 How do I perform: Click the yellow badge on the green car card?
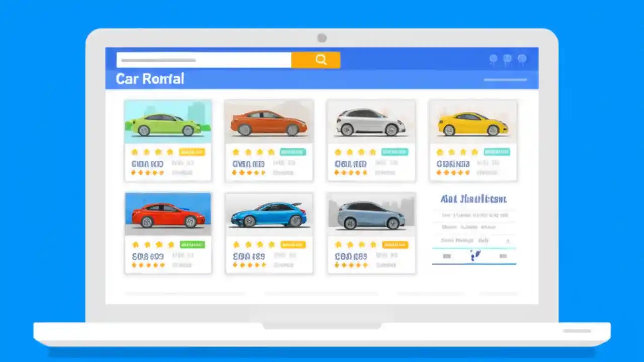[x=192, y=152]
